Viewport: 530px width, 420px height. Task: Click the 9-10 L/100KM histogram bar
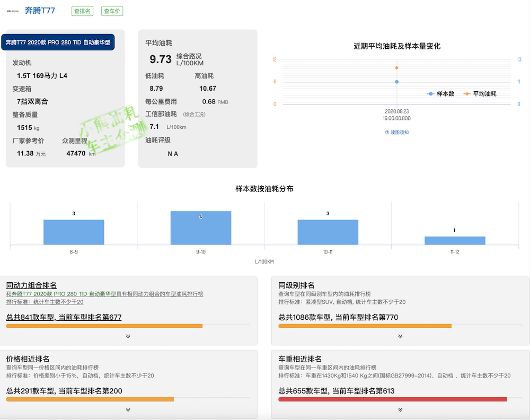coord(201,227)
